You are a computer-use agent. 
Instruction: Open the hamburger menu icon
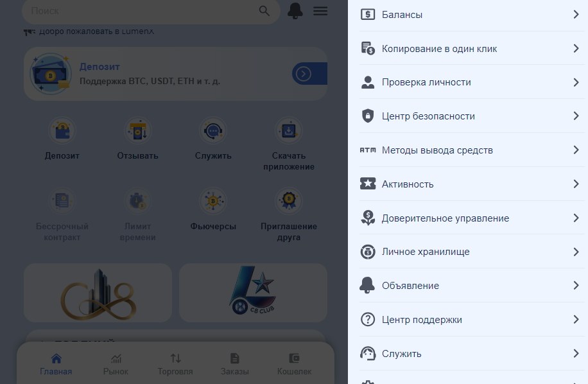[320, 11]
